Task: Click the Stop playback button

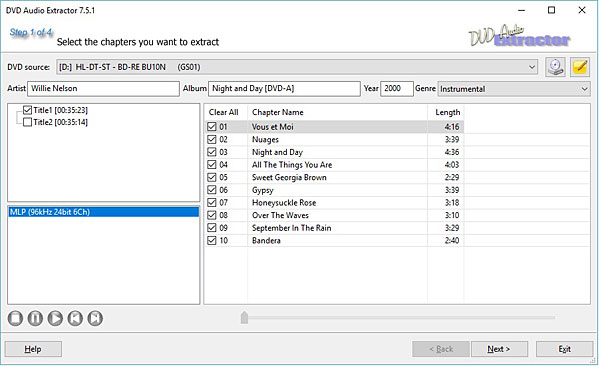Action: click(15, 318)
